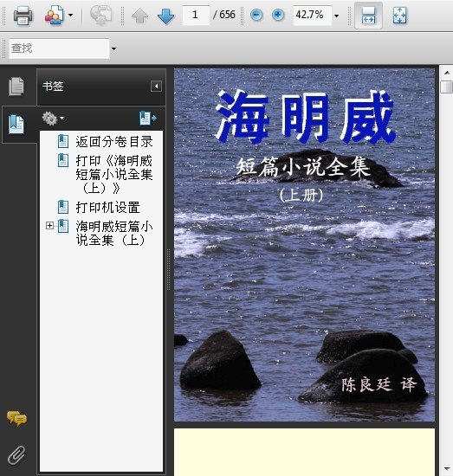453x476 pixels.
Task: Toggle the Bookmarks panel in the sidebar
Action: coord(16,124)
